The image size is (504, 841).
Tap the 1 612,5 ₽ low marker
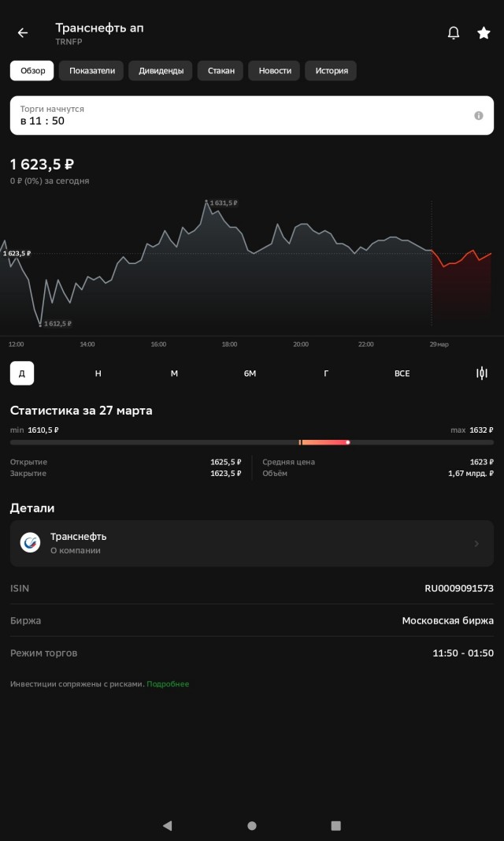(x=57, y=323)
